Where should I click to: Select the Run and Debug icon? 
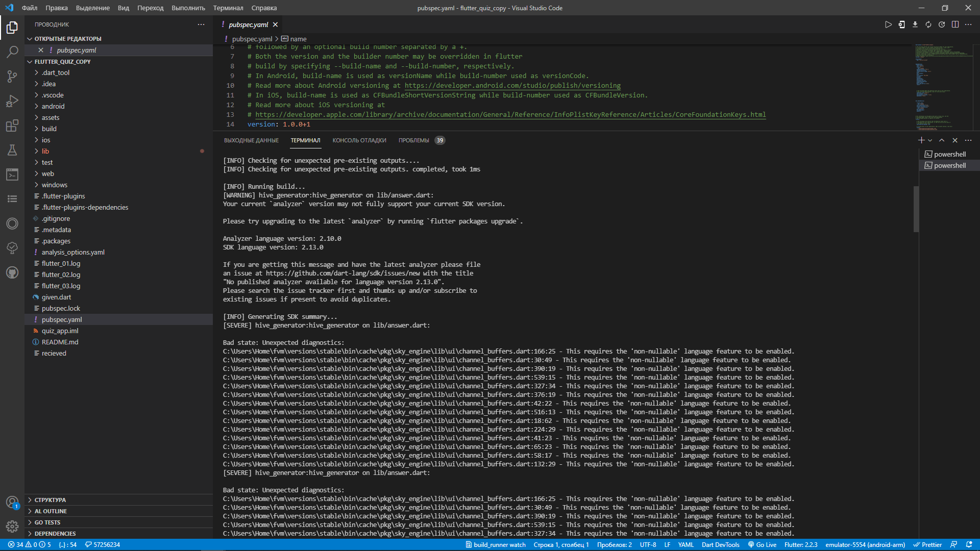[x=12, y=101]
